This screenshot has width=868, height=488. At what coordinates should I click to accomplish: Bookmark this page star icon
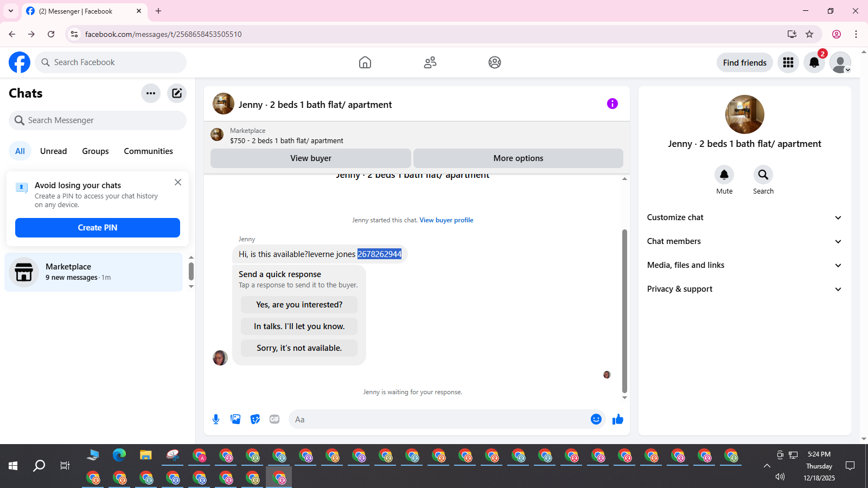click(809, 34)
